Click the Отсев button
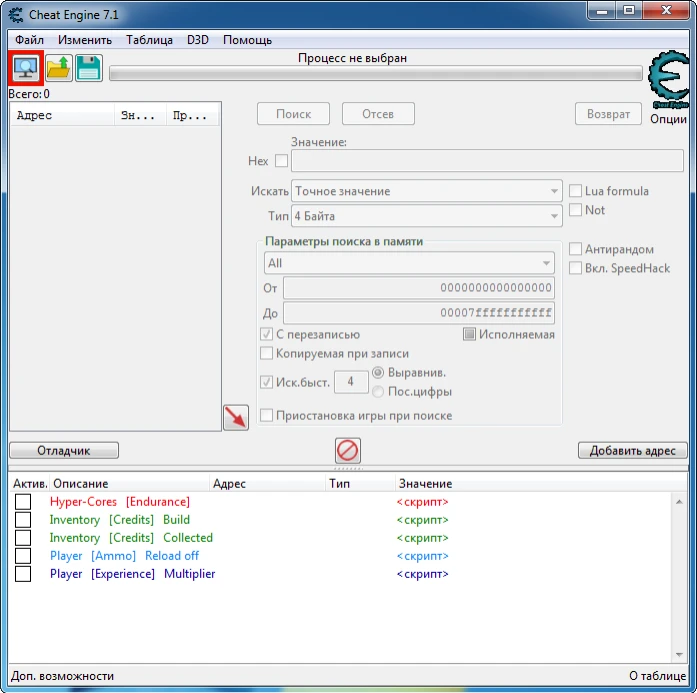697x693 pixels. click(378, 114)
